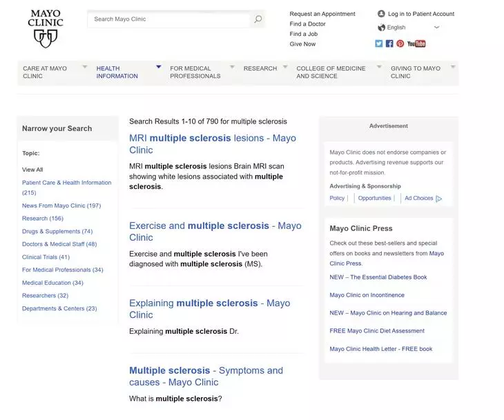Click the Find a Job link
Image resolution: width=504 pixels, height=420 pixels.
click(303, 34)
